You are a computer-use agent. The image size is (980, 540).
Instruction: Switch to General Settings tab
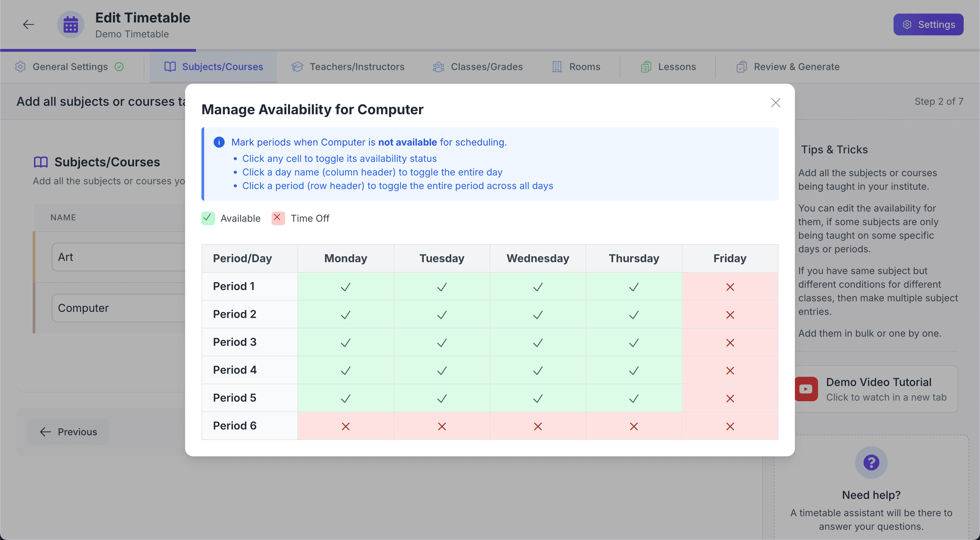(69, 67)
